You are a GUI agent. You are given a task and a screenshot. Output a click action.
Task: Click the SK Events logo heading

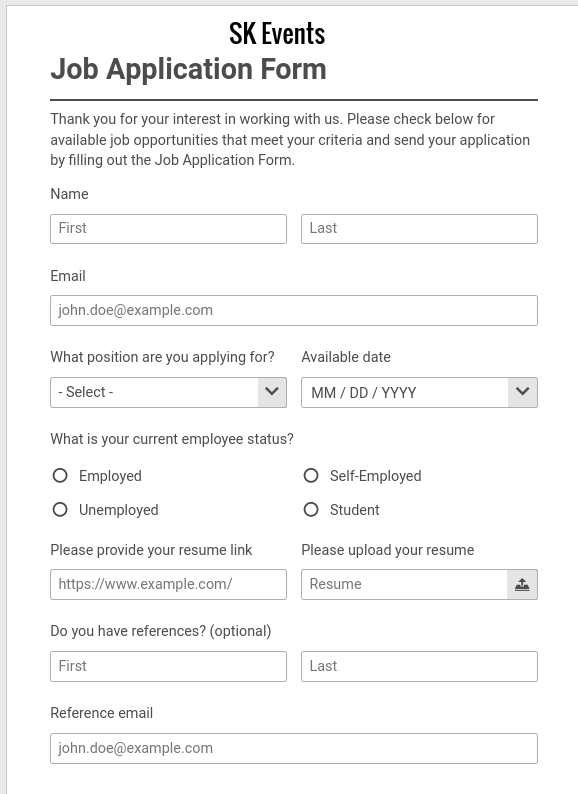pos(277,33)
